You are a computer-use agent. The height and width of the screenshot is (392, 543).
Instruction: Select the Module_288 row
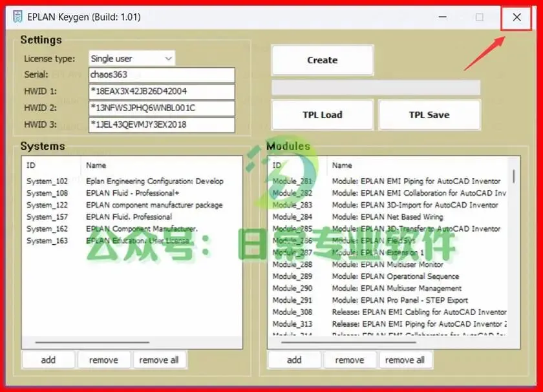pyautogui.click(x=388, y=264)
